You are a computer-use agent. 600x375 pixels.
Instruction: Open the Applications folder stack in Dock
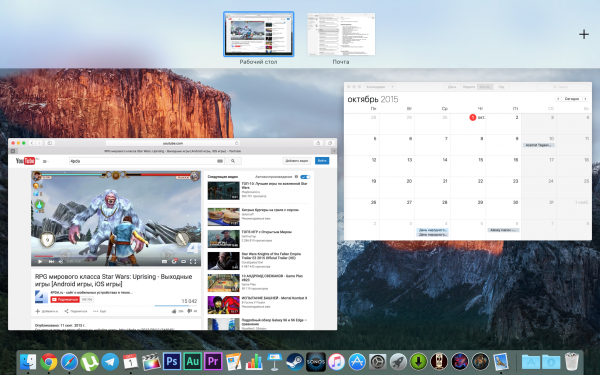(x=530, y=362)
